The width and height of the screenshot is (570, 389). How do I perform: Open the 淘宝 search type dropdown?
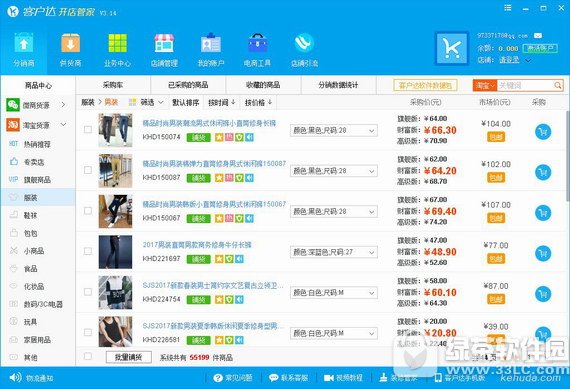[x=485, y=85]
